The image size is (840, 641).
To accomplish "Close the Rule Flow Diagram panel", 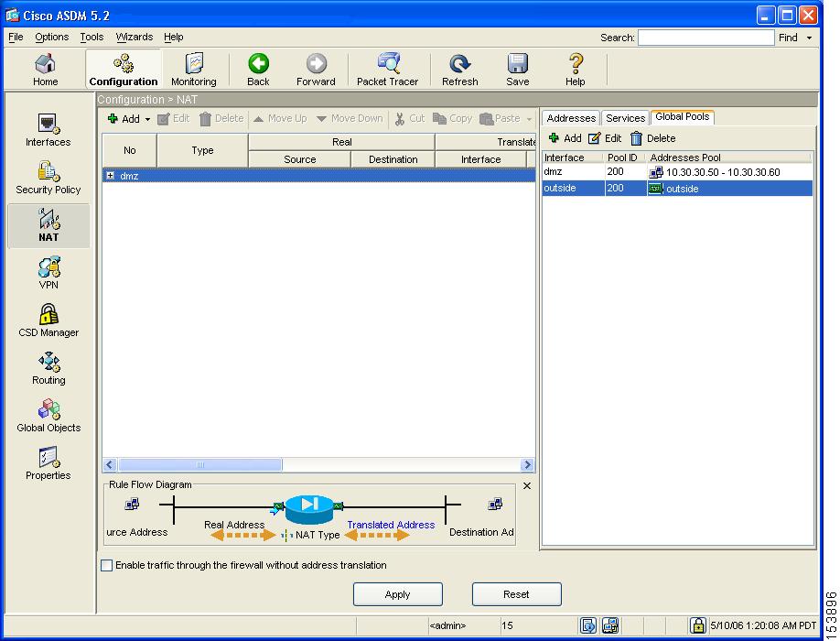I will point(527,485).
